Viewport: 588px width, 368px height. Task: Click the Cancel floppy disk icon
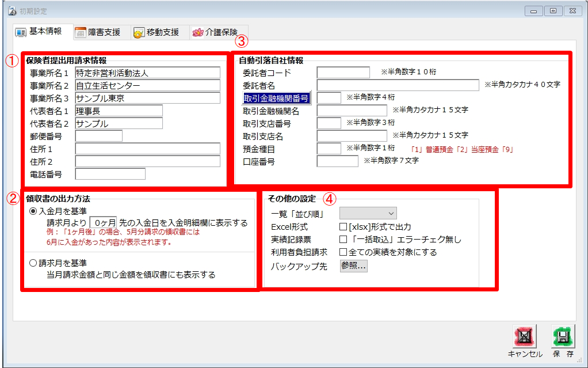[525, 336]
